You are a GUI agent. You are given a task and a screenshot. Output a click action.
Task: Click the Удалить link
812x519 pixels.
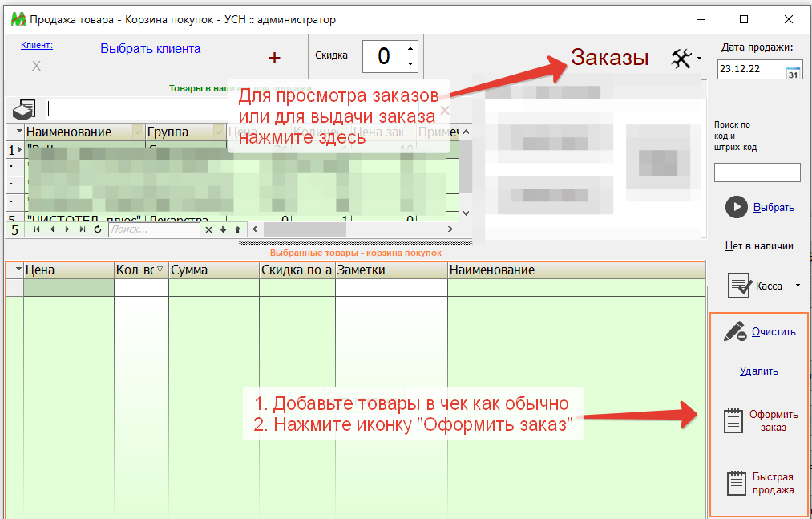pos(758,371)
